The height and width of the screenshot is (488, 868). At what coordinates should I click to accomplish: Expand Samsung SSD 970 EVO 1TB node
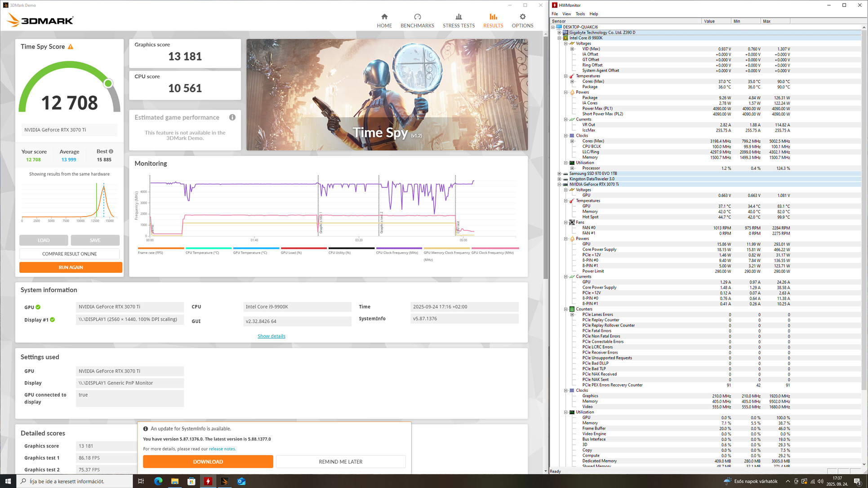coord(559,173)
